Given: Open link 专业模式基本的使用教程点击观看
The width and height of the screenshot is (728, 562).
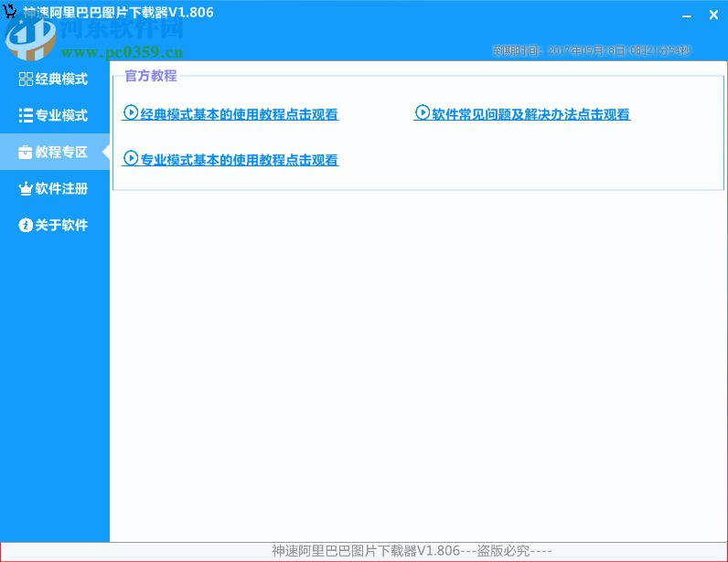Looking at the screenshot, I should coord(230,159).
